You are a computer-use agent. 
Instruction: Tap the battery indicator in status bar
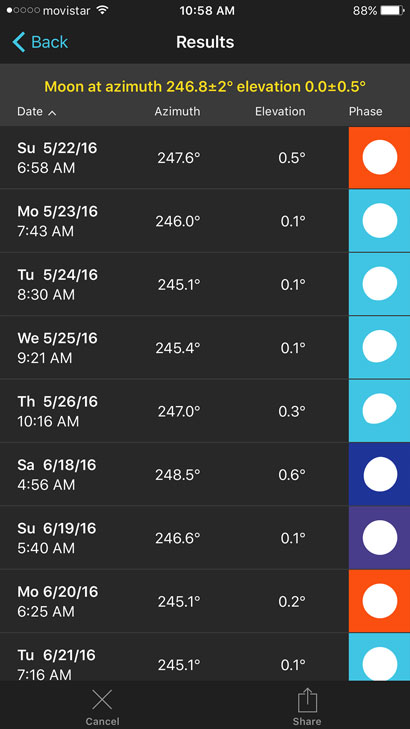tap(391, 11)
